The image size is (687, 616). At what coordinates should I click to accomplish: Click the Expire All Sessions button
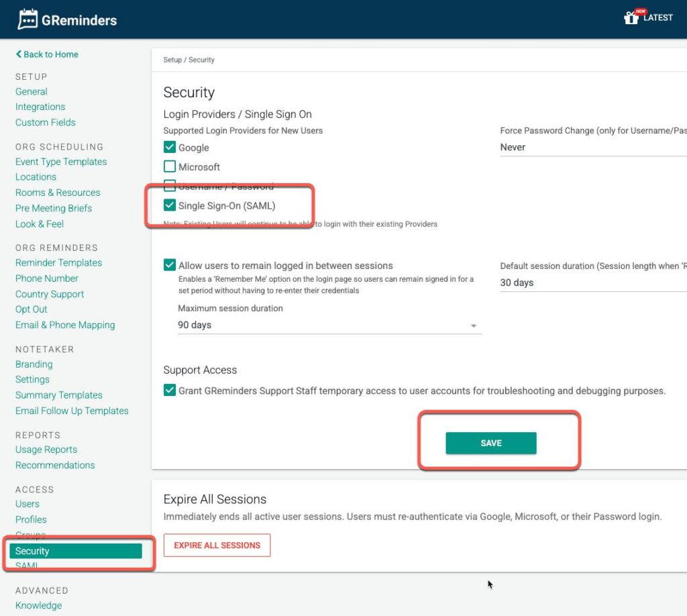tap(217, 546)
